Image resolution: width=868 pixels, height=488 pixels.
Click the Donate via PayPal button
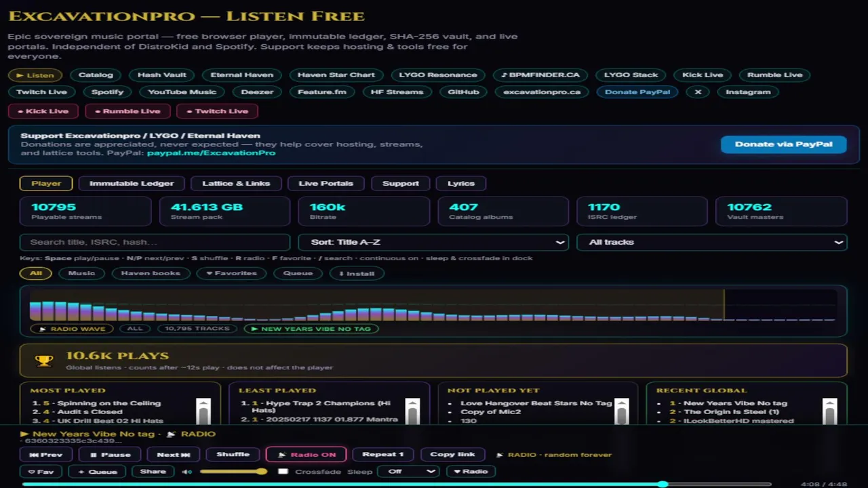click(x=783, y=144)
